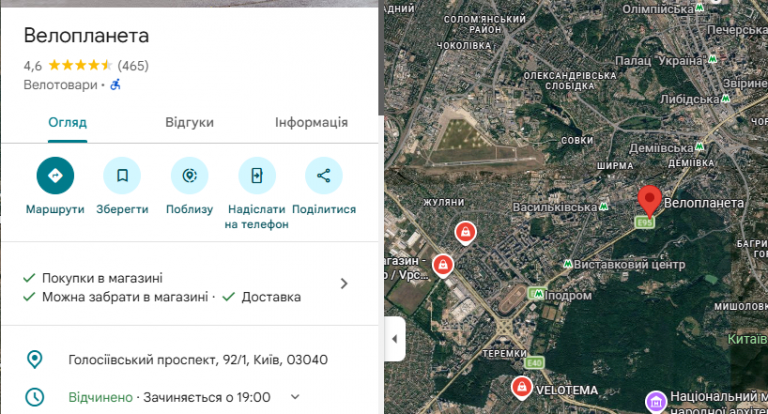The image size is (768, 414).
Task: Open the shop marker beside Vpc label
Action: point(443,266)
